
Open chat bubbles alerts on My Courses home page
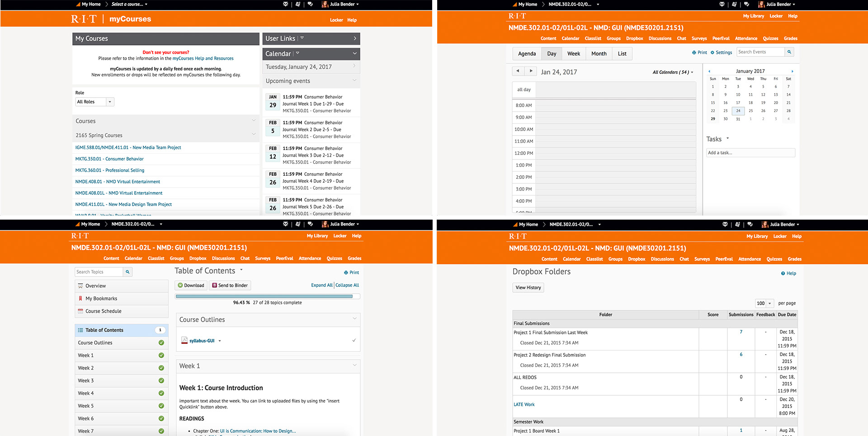pyautogui.click(x=310, y=4)
